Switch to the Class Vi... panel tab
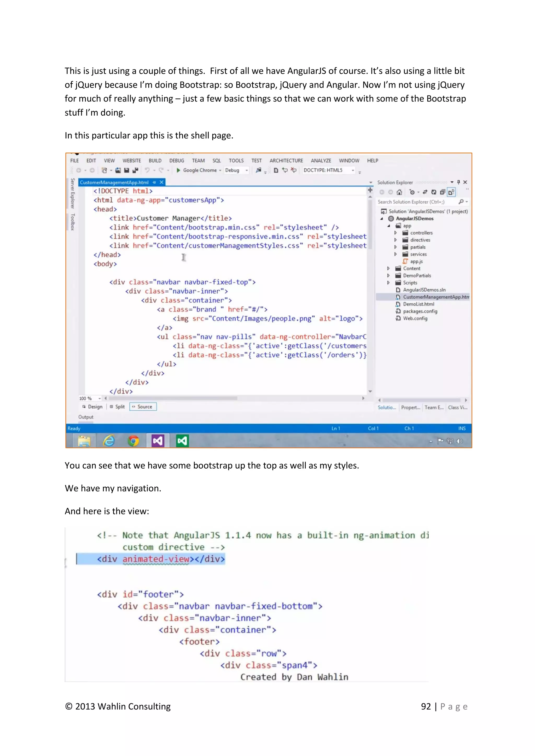Viewport: 535px width, 756px height. point(458,407)
